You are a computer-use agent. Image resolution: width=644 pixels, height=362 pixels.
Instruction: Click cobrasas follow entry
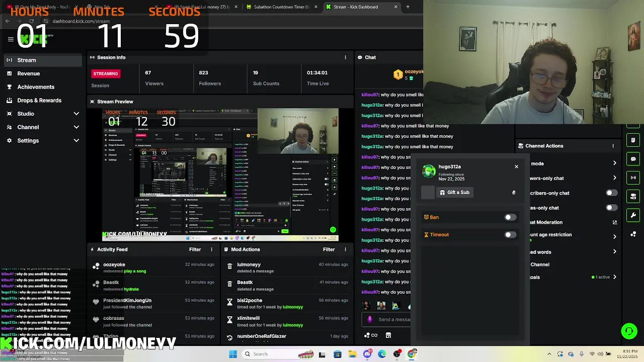click(x=152, y=321)
